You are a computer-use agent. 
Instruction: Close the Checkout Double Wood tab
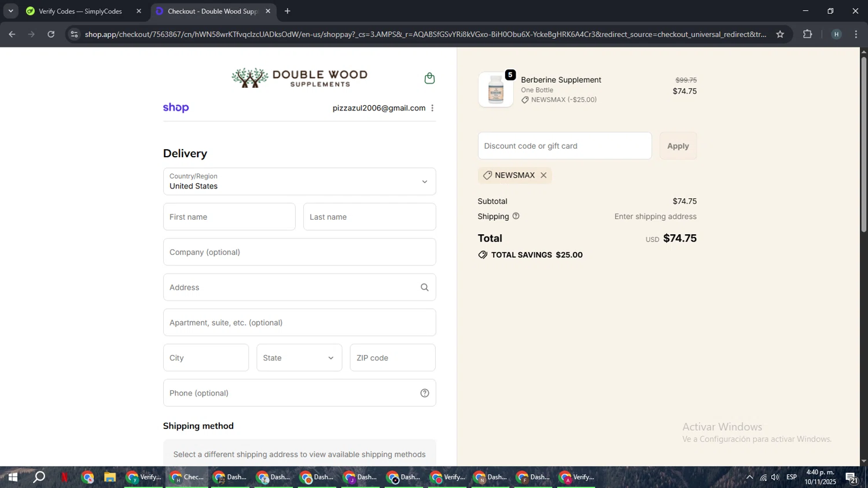click(x=268, y=11)
